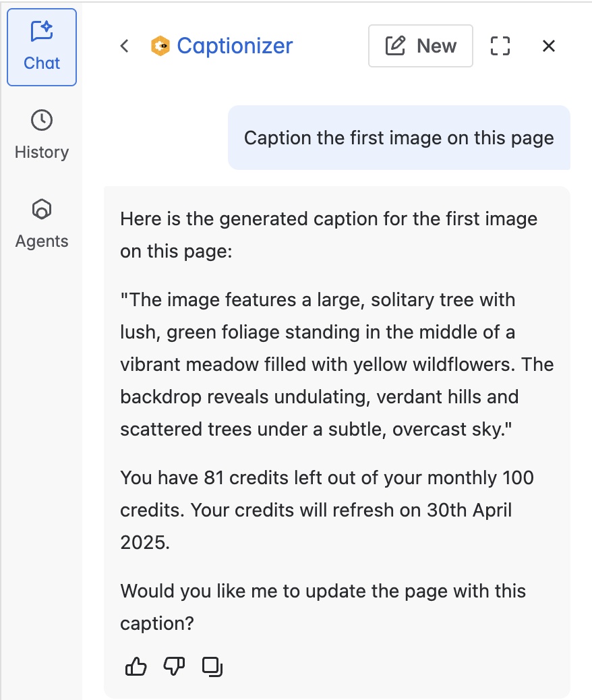Click the History clock icon
Screen dimensions: 592x700
pyautogui.click(x=42, y=121)
